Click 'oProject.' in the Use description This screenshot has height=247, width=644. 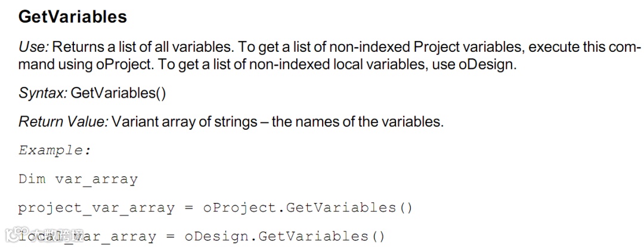tap(125, 64)
